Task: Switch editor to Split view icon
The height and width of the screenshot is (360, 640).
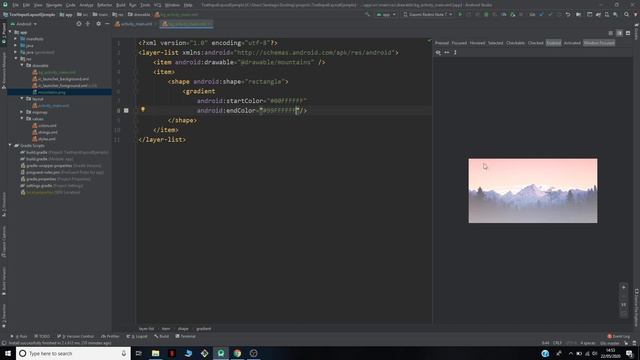Action: (x=619, y=33)
